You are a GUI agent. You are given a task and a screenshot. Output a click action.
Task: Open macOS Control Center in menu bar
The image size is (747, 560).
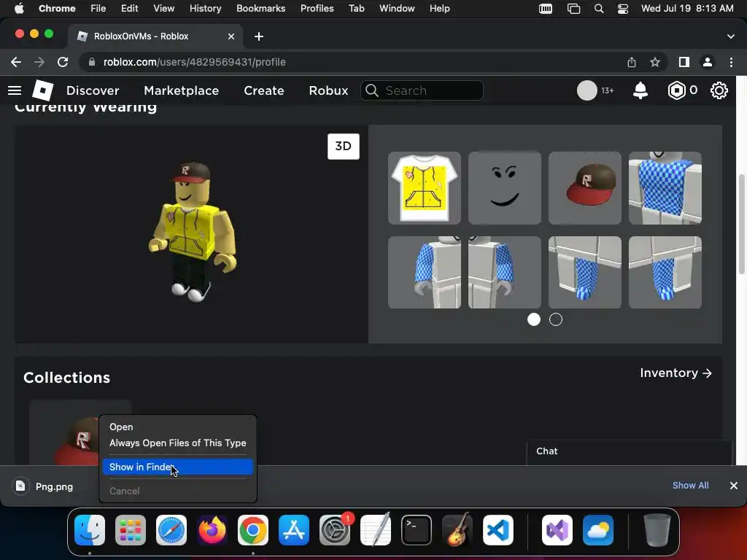pos(623,9)
